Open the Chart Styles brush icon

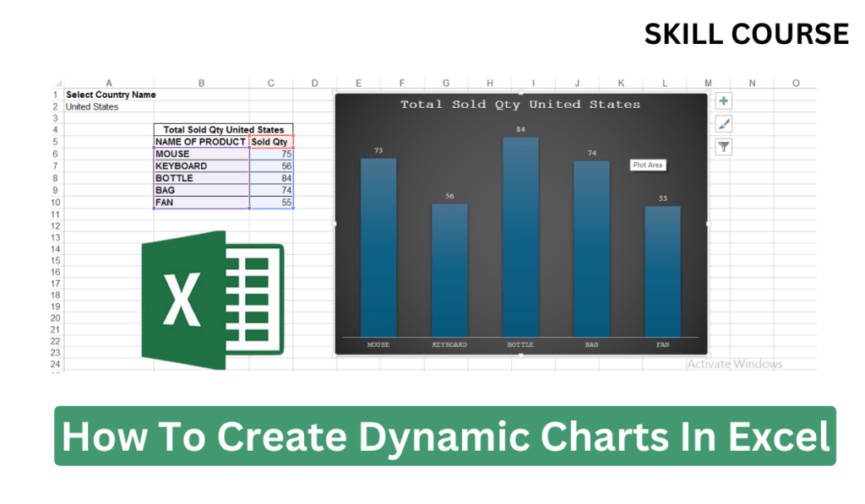pyautogui.click(x=723, y=123)
